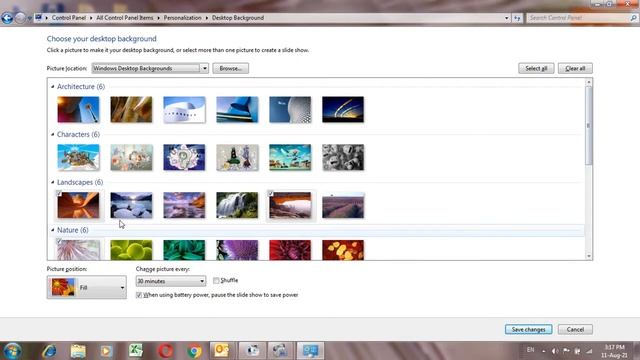Uncheck the rock arch Landscapes wallpaper
The width and height of the screenshot is (640, 360).
click(271, 193)
